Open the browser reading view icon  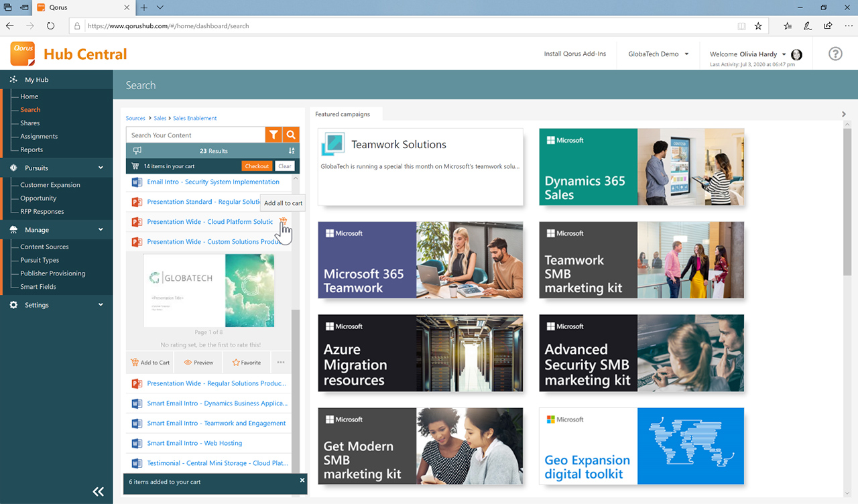pyautogui.click(x=741, y=26)
